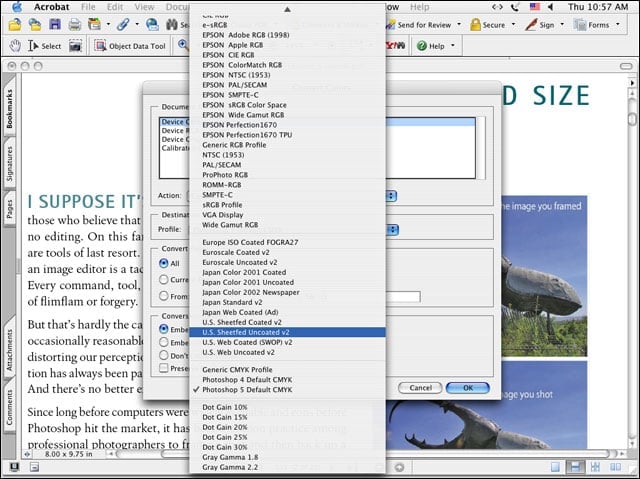Image resolution: width=640 pixels, height=479 pixels.
Task: Click the Open file folder icon
Action: (x=15, y=24)
